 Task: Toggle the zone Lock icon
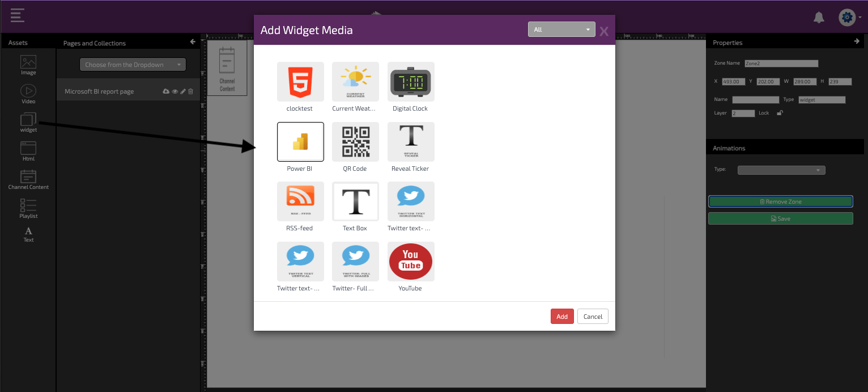pyautogui.click(x=780, y=113)
